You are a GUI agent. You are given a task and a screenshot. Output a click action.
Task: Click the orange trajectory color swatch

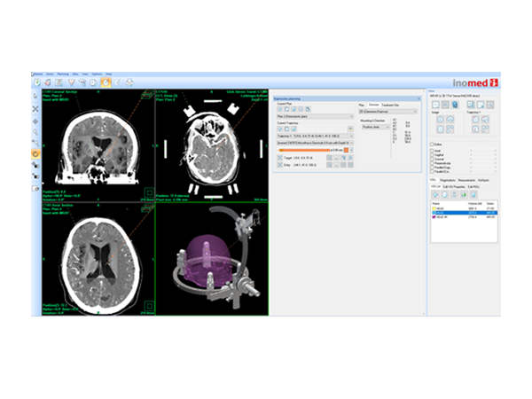click(346, 150)
